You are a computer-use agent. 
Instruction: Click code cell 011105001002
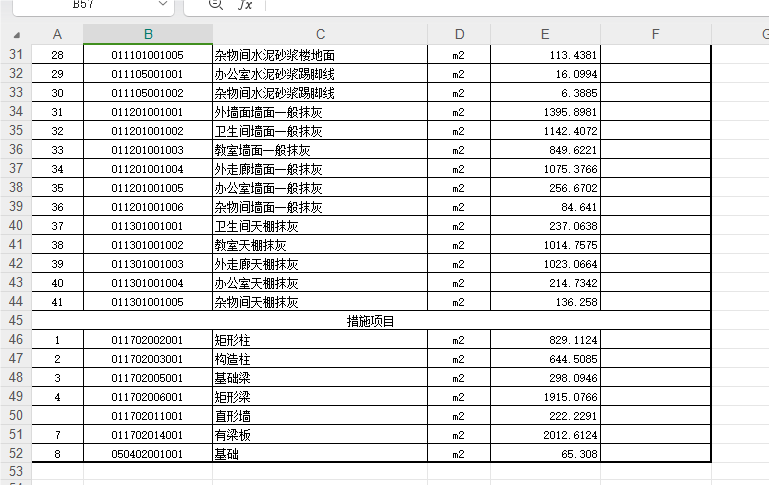point(148,93)
